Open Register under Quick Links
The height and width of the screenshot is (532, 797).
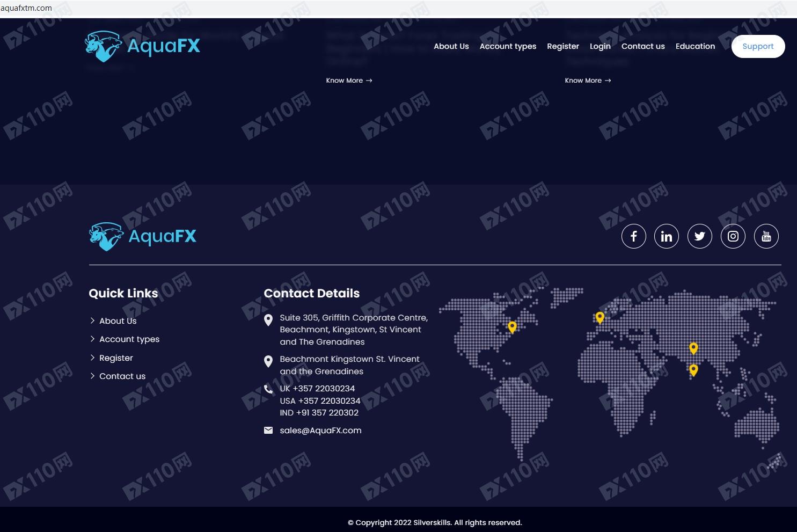point(116,358)
